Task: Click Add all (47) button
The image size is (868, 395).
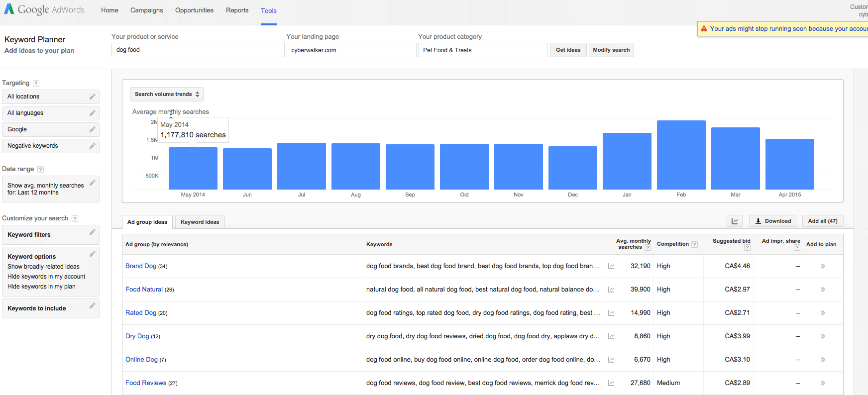Action: pyautogui.click(x=823, y=221)
